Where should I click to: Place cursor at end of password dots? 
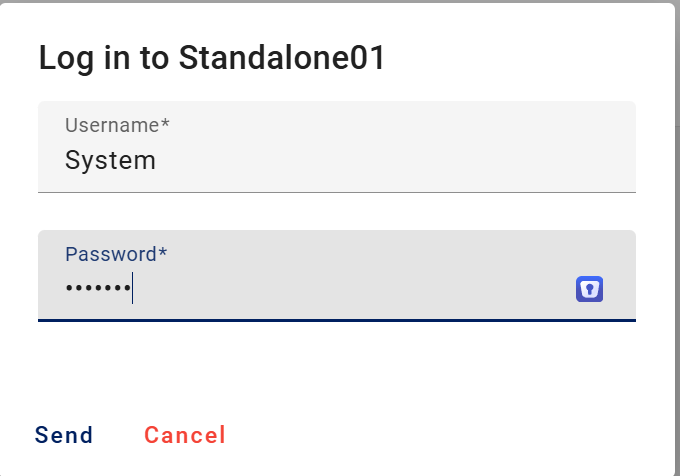(x=133, y=289)
